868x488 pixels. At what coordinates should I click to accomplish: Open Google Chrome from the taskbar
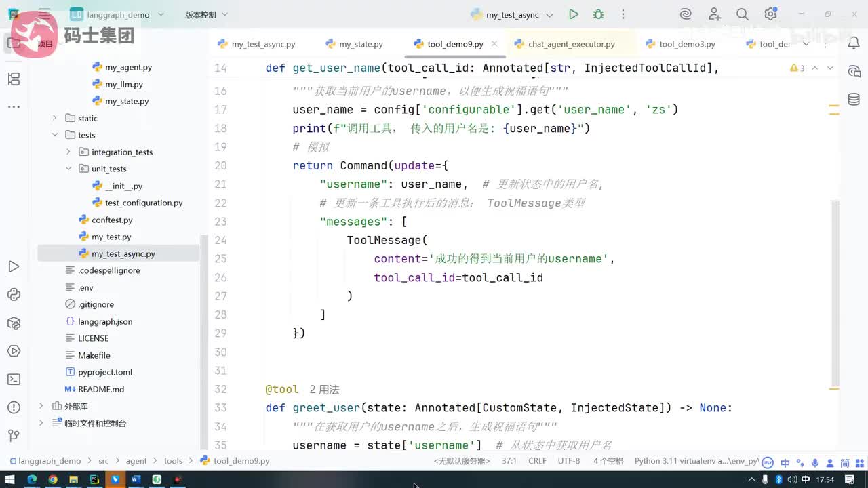coord(52,479)
